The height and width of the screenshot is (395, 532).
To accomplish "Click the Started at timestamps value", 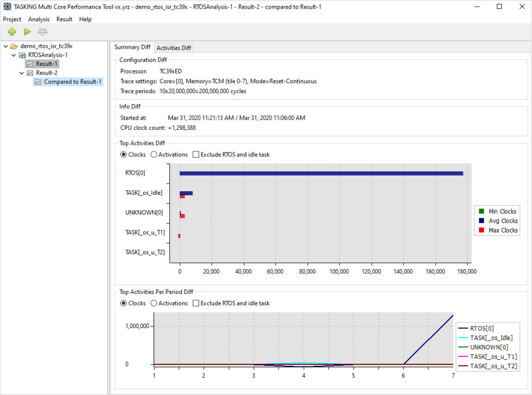I will 236,118.
